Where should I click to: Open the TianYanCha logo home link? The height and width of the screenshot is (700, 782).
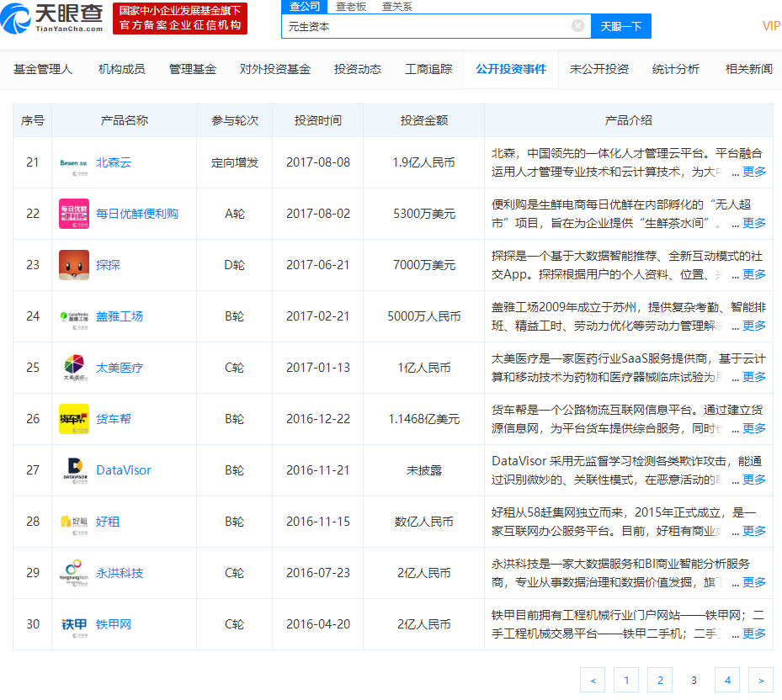tap(52, 19)
